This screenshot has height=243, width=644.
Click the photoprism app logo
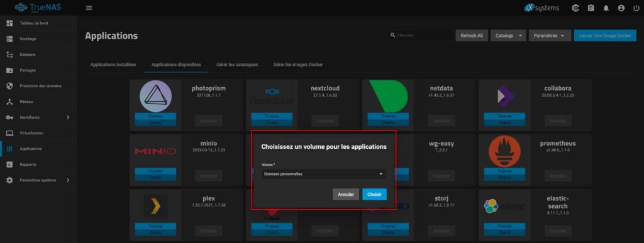click(156, 96)
